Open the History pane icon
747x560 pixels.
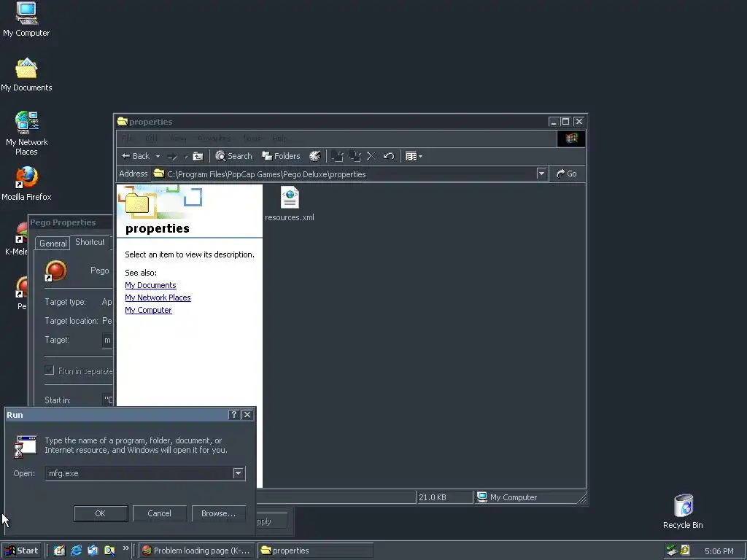315,156
